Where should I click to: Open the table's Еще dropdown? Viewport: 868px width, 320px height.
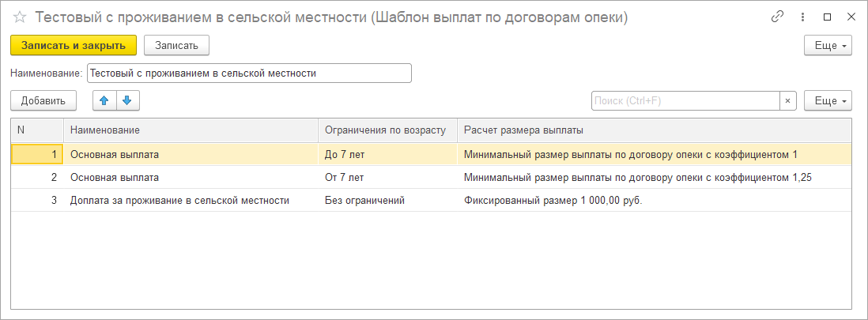(x=828, y=101)
